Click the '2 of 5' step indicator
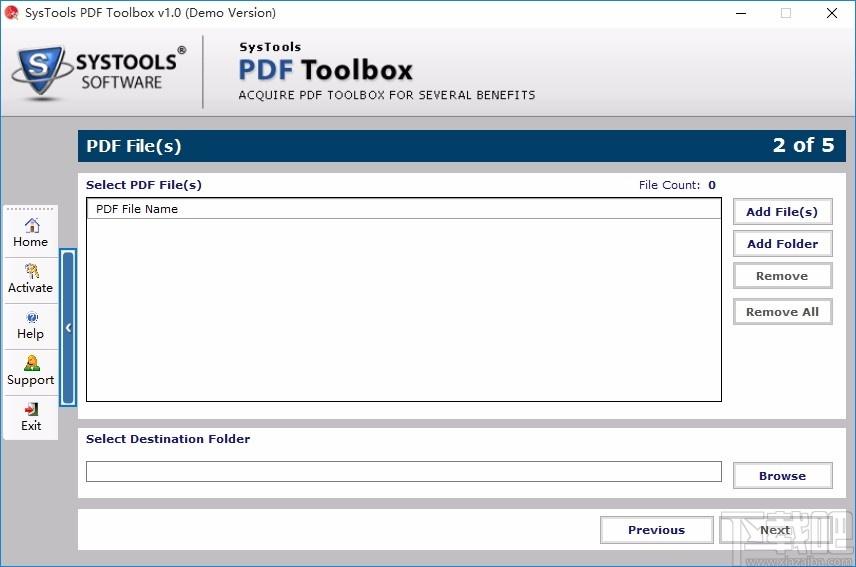The width and height of the screenshot is (856, 567). coord(803,145)
